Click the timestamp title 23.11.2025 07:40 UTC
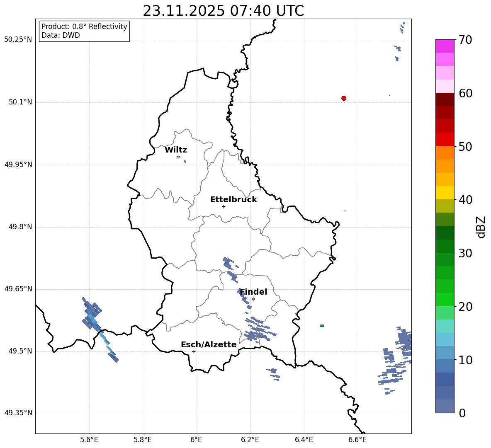This screenshot has width=491, height=448. click(223, 11)
